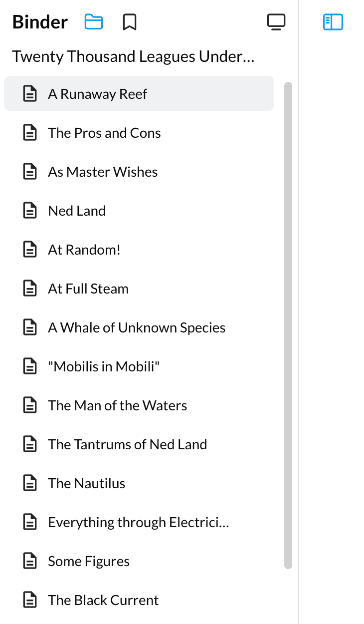Open the Everything through Electricity chapter

pos(138,522)
